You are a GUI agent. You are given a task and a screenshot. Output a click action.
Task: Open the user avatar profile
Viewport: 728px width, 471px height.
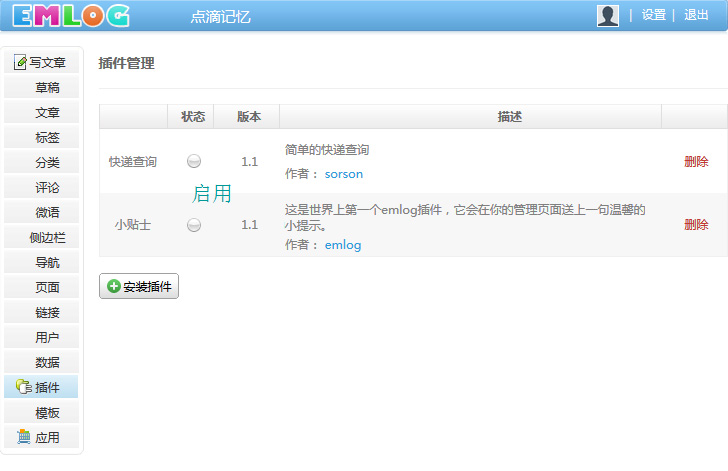607,15
